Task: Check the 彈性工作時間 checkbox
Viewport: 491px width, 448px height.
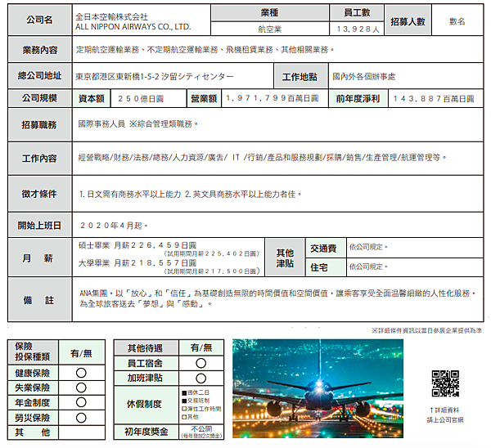Action: [x=184, y=409]
